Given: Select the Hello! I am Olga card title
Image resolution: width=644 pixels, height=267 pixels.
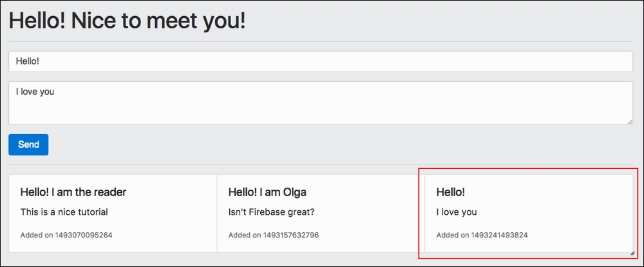Looking at the screenshot, I should point(267,192).
